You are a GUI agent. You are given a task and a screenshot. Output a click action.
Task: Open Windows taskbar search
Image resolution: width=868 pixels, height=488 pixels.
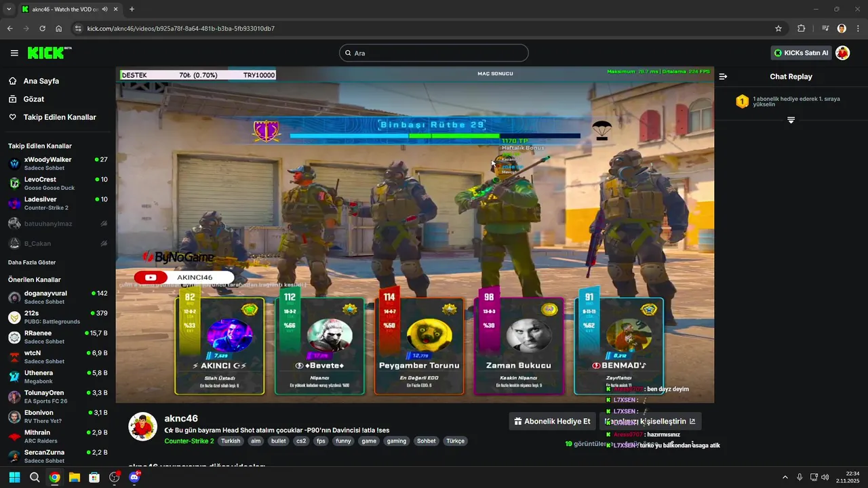pos(35,477)
